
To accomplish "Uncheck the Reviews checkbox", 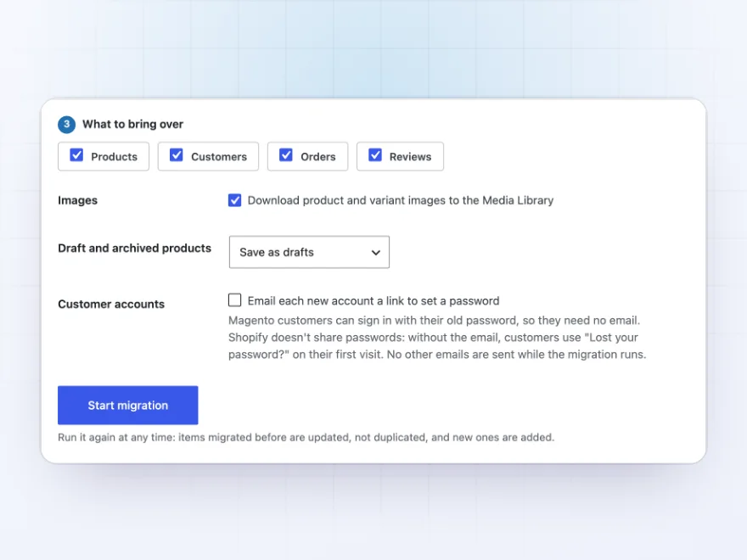I will click(x=375, y=155).
